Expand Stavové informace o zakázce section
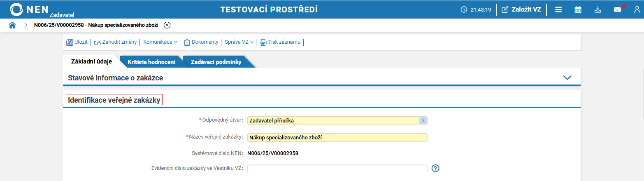 click(567, 78)
